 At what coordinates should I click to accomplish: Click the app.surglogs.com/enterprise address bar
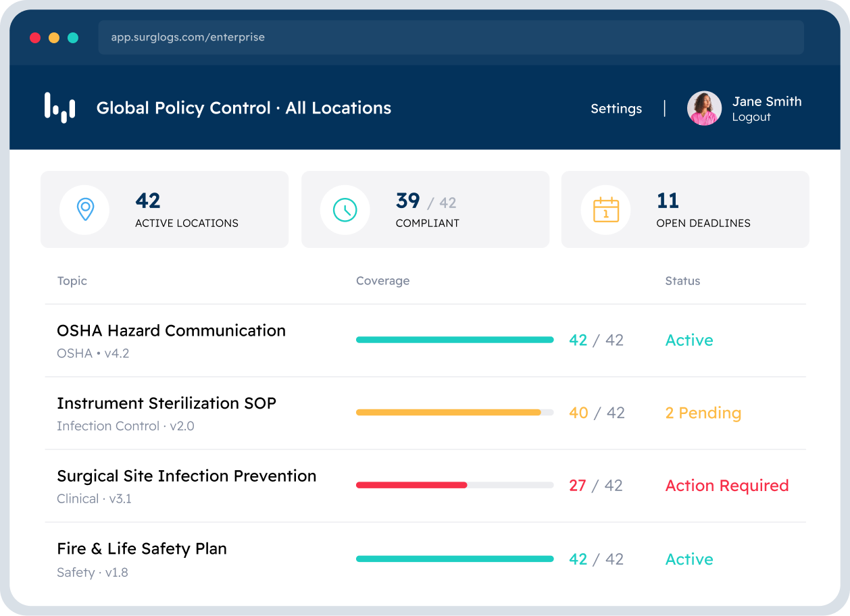pos(451,37)
